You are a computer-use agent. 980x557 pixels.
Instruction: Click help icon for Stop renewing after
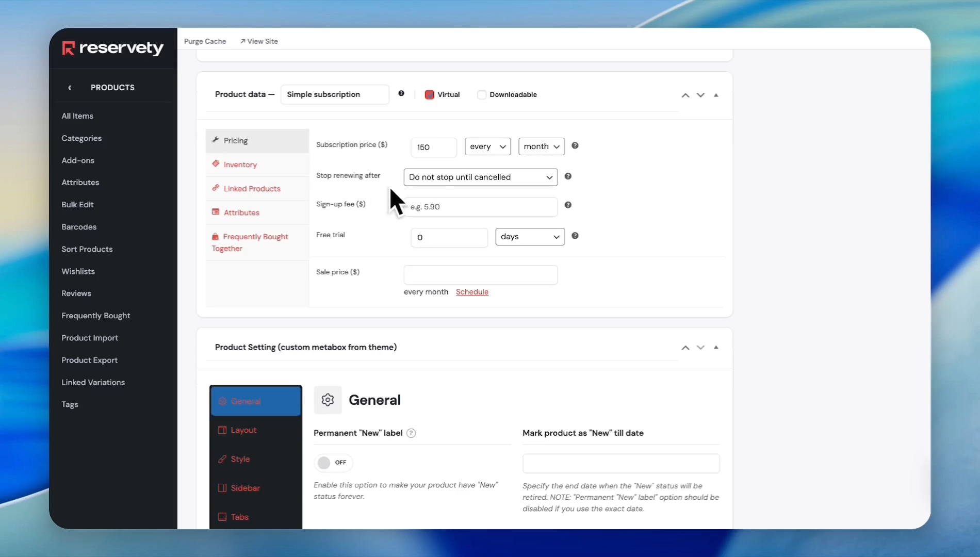point(568,176)
